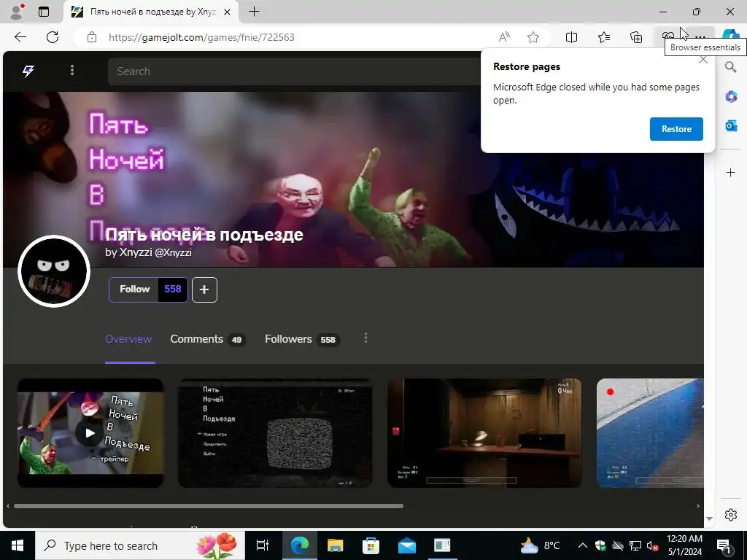The height and width of the screenshot is (560, 747).
Task: Open the Edge profile icon
Action: click(x=17, y=12)
